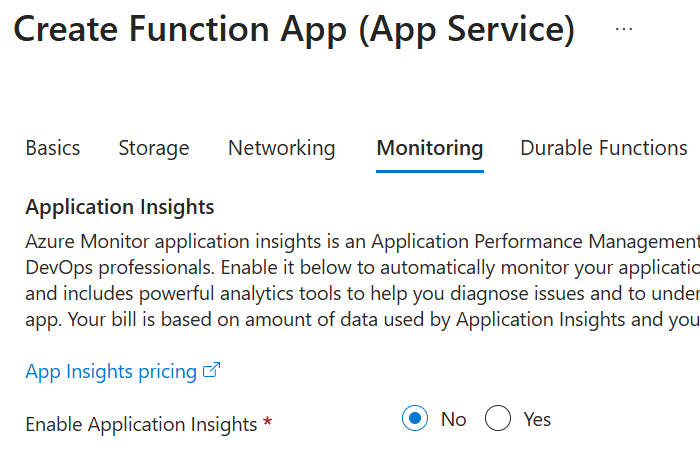Click the Enable Application Insights field label
Viewport: 700px width, 456px height.
coord(141,424)
